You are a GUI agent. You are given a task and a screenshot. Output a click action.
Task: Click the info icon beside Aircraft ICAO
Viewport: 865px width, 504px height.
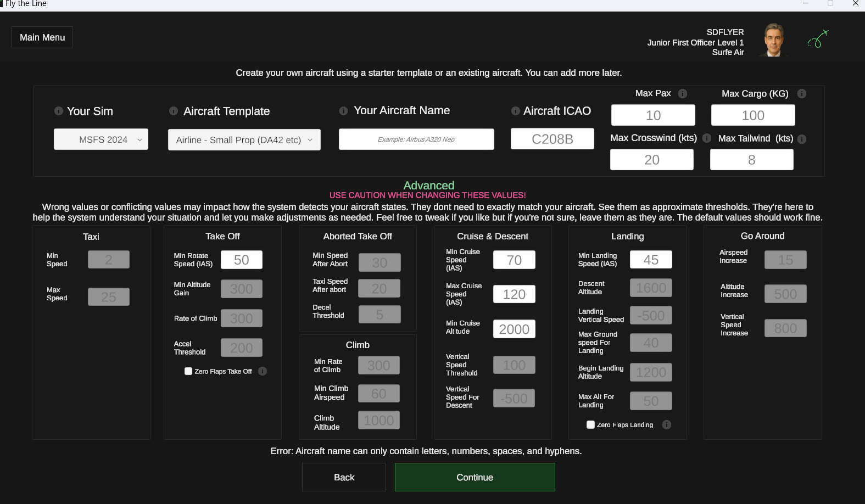515,111
